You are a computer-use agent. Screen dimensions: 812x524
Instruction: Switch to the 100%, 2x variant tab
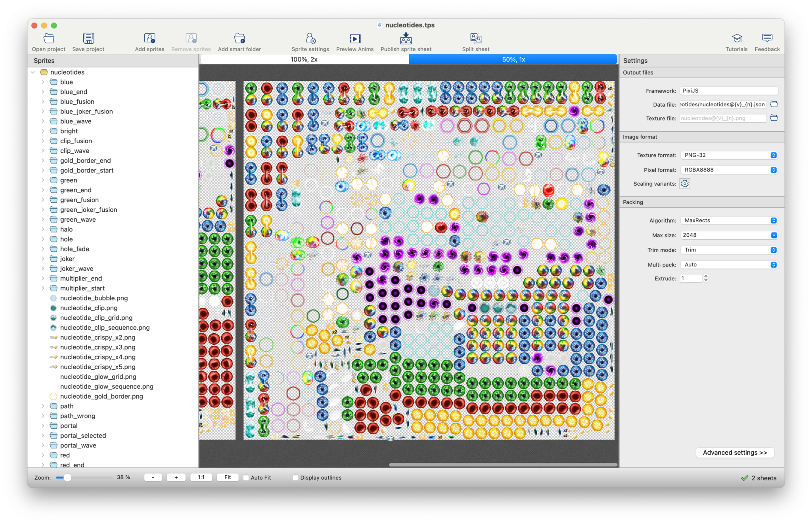pyautogui.click(x=304, y=60)
